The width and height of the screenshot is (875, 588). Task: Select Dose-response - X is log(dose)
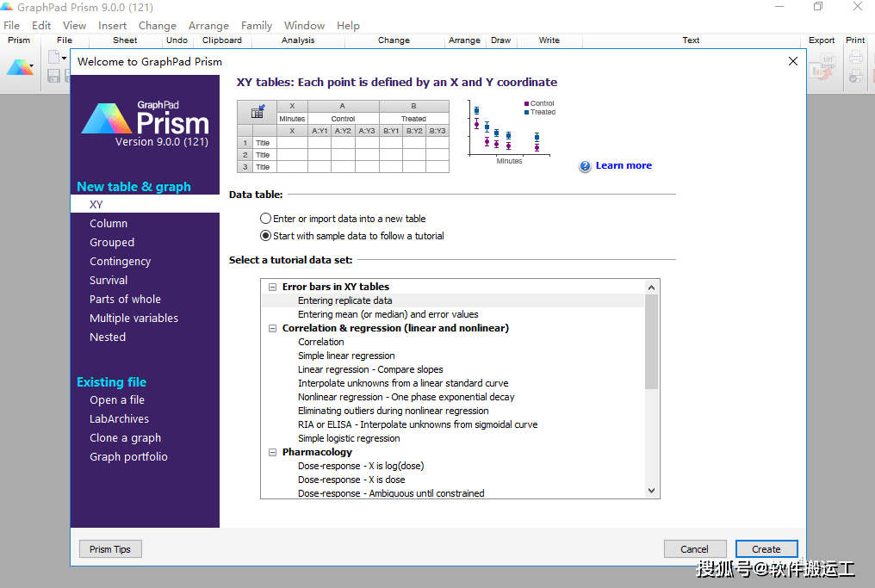[x=361, y=466]
